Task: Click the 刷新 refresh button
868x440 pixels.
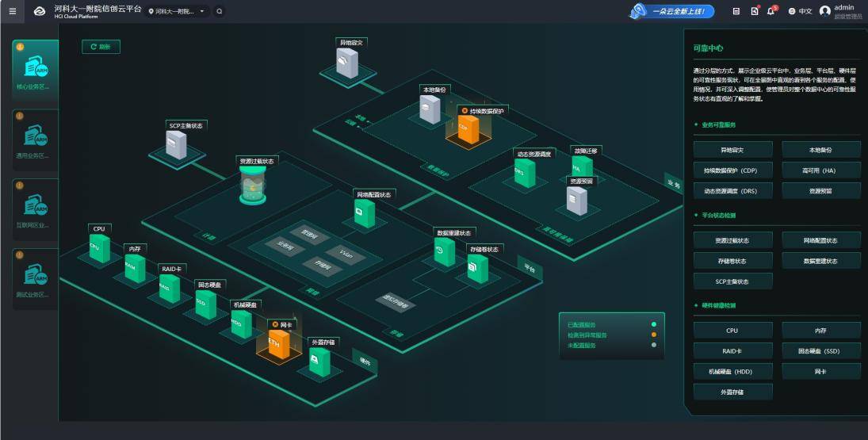Action: tap(101, 48)
